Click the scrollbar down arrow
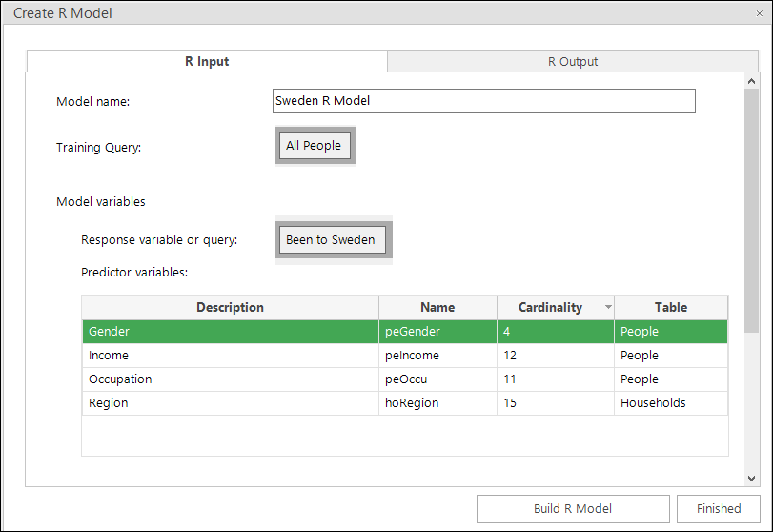Screen dimensions: 773x532 point(751,479)
